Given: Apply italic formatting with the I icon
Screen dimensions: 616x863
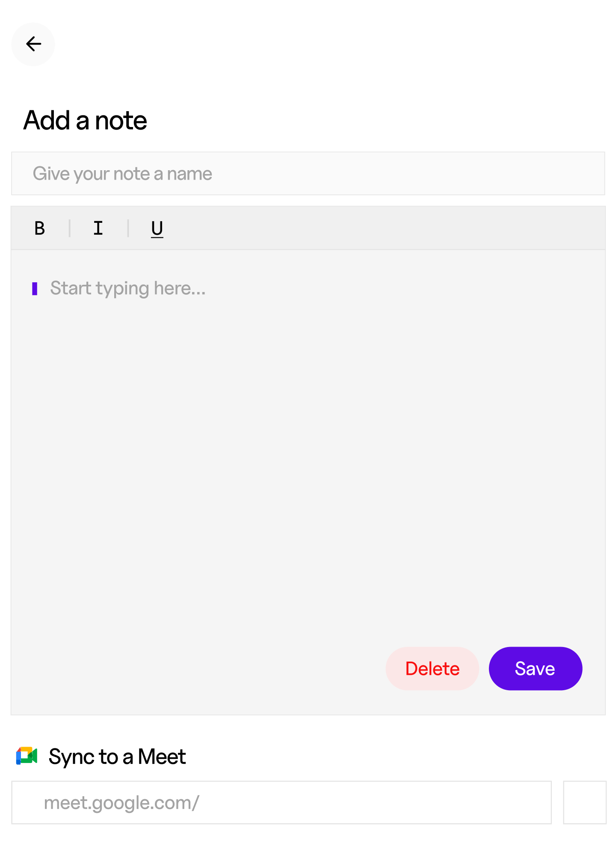Looking at the screenshot, I should 98,228.
